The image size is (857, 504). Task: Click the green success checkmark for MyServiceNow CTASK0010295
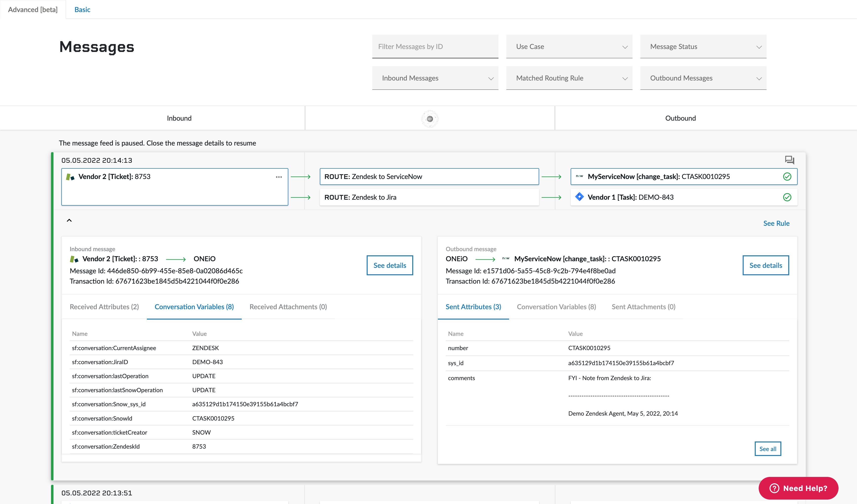pos(787,176)
